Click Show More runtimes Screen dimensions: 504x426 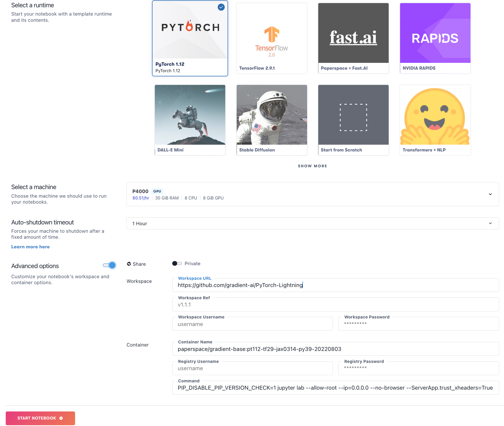312,166
